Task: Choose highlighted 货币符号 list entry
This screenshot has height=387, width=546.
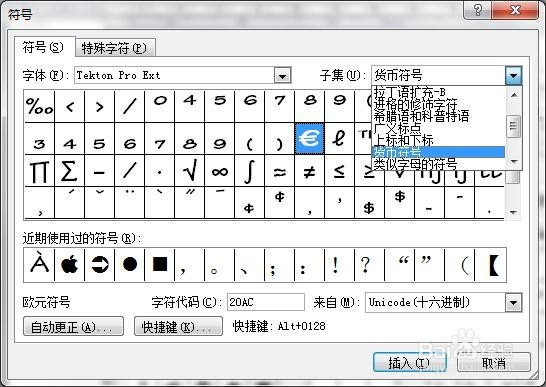Action: pos(438,152)
